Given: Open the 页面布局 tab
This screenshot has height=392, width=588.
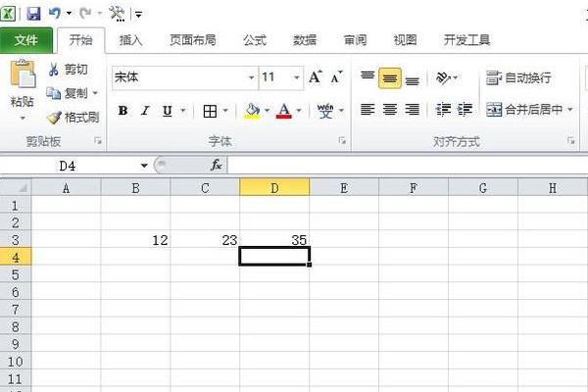Looking at the screenshot, I should [193, 40].
